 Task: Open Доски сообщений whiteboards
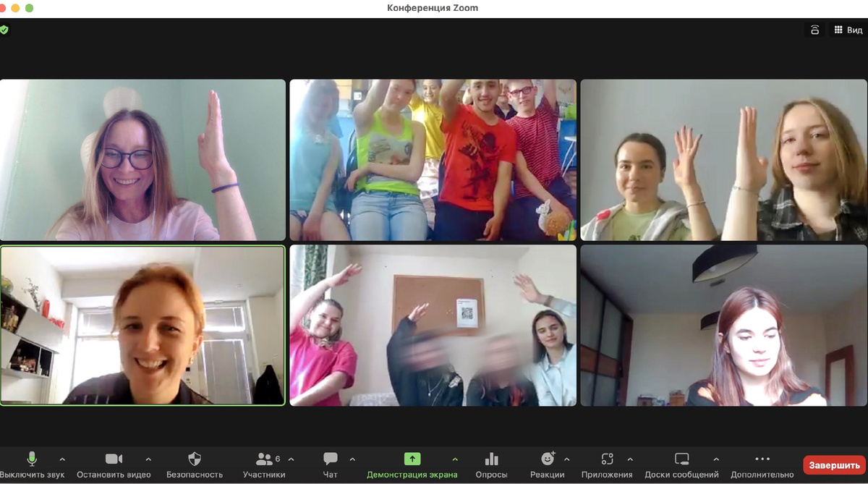coord(682,465)
